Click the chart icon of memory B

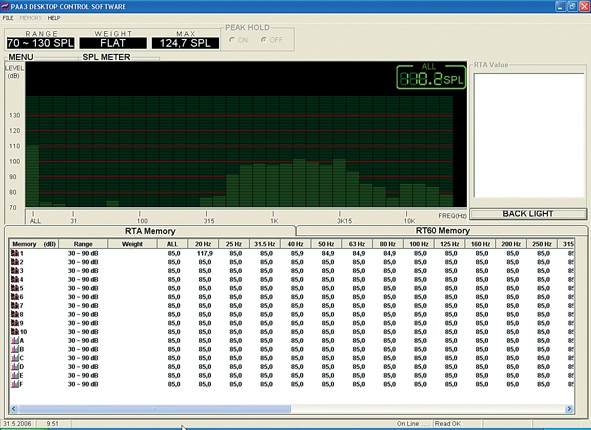(x=15, y=349)
